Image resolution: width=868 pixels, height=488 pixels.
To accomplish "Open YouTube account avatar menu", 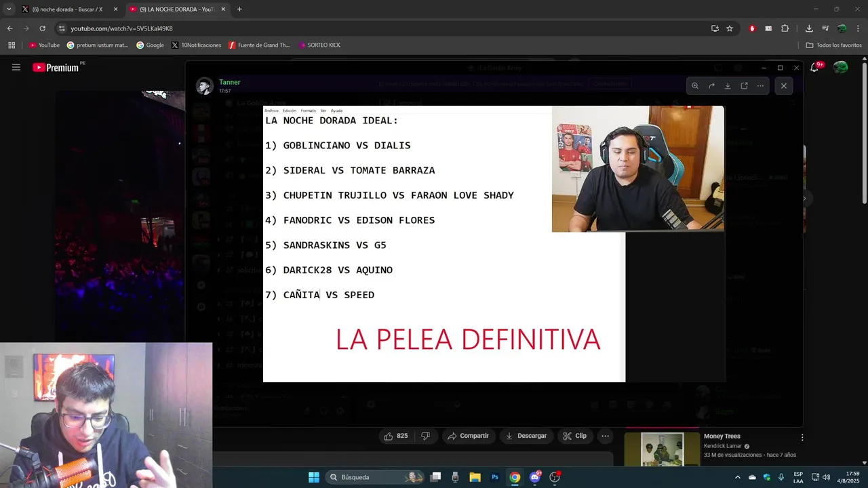I will point(841,67).
